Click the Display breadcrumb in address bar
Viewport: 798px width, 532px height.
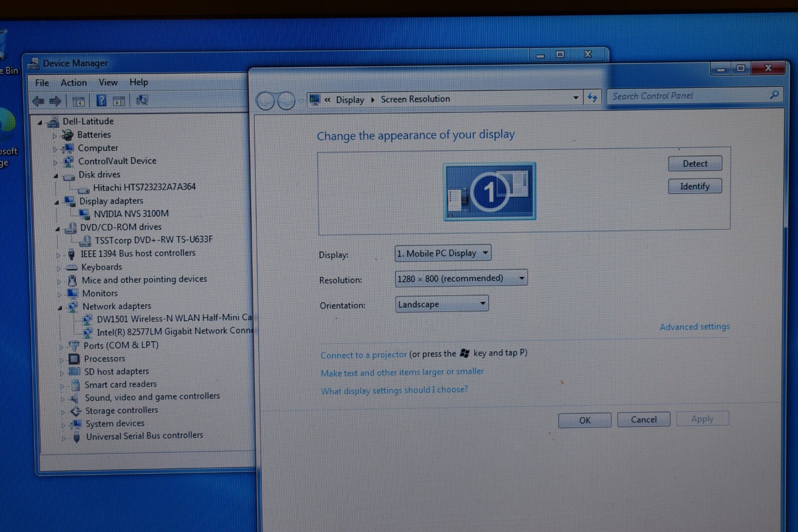pyautogui.click(x=350, y=100)
